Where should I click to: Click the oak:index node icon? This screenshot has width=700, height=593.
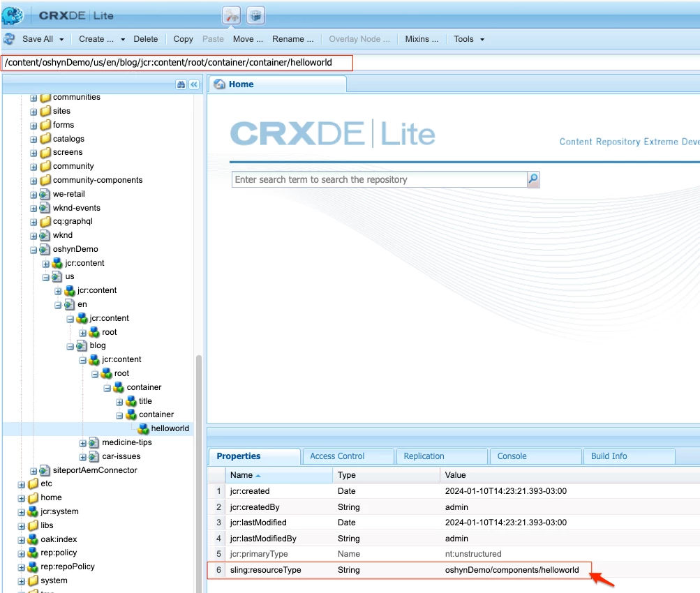pyautogui.click(x=33, y=539)
